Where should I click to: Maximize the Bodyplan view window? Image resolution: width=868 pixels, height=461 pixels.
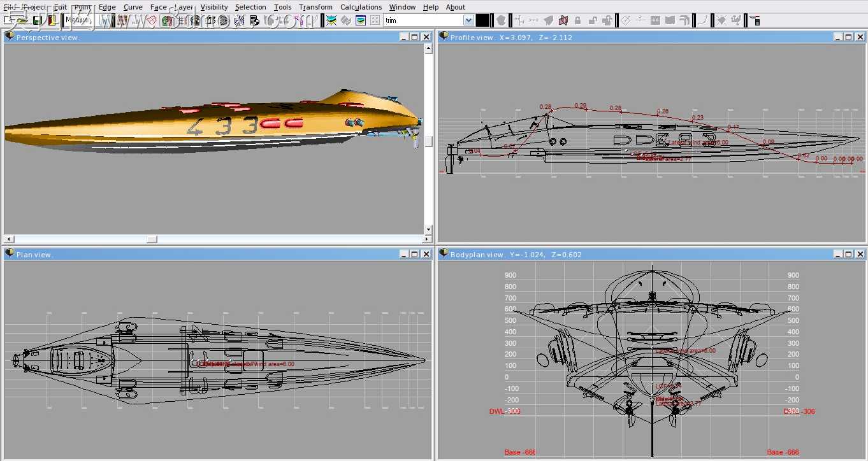tap(848, 254)
